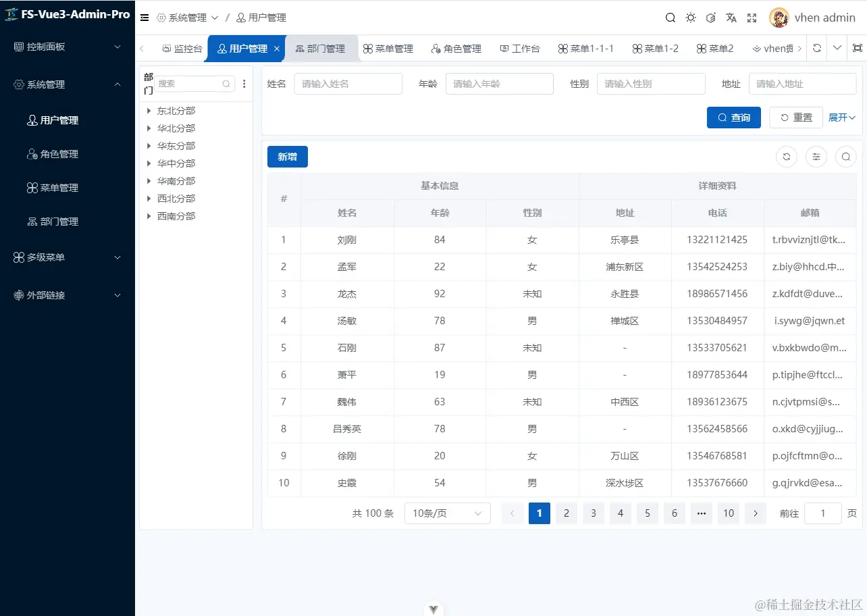Close the 用户管理 tab

click(276, 49)
